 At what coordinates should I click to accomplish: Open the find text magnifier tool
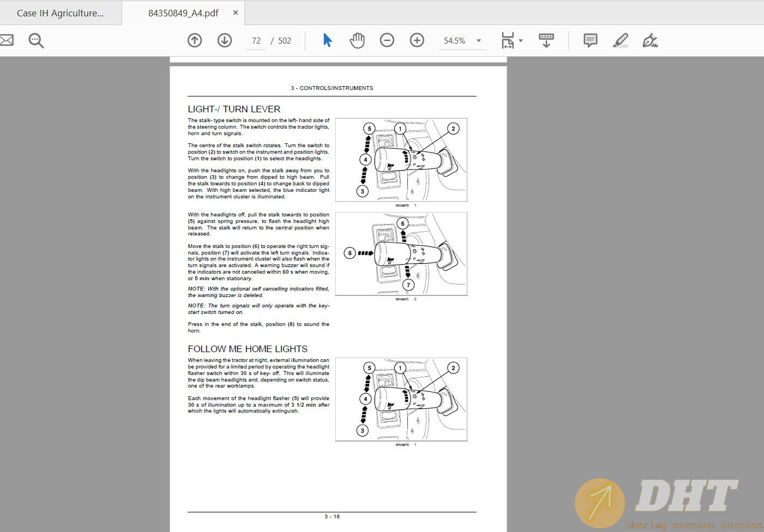point(36,41)
